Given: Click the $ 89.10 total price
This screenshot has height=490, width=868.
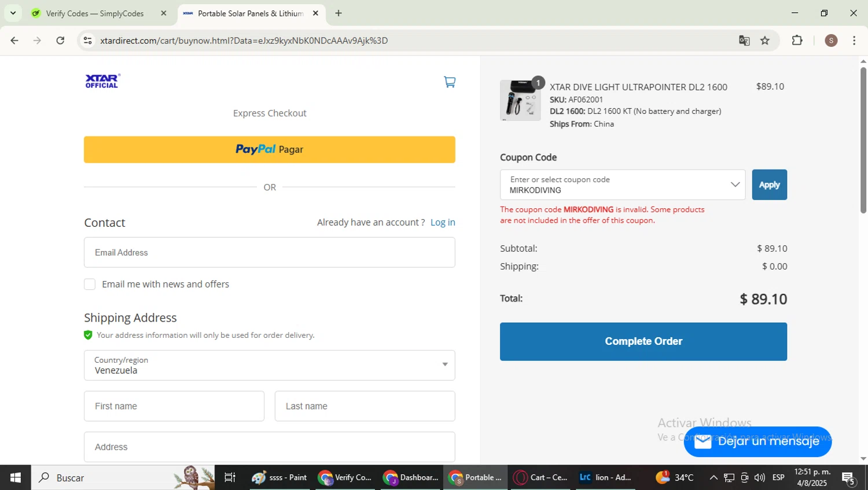Looking at the screenshot, I should click(x=763, y=299).
